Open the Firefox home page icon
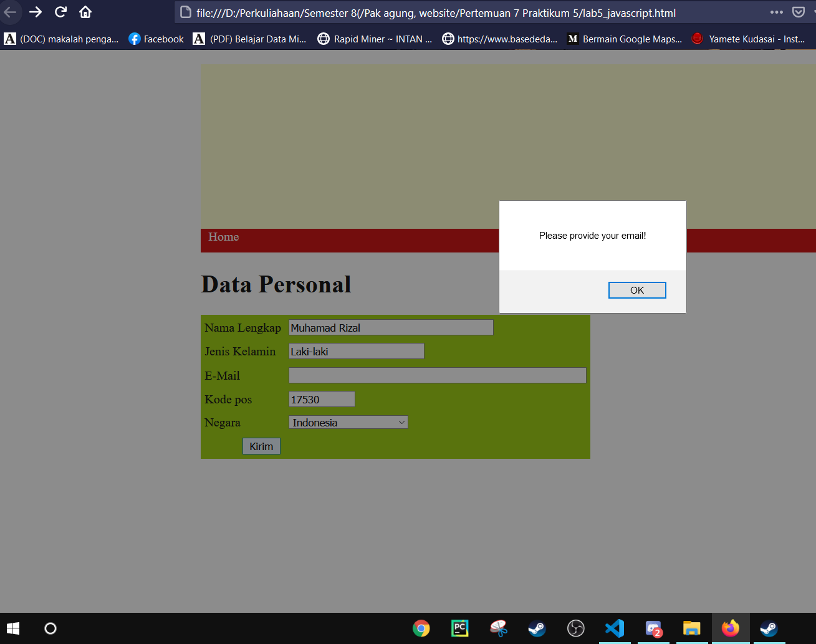 click(x=84, y=12)
